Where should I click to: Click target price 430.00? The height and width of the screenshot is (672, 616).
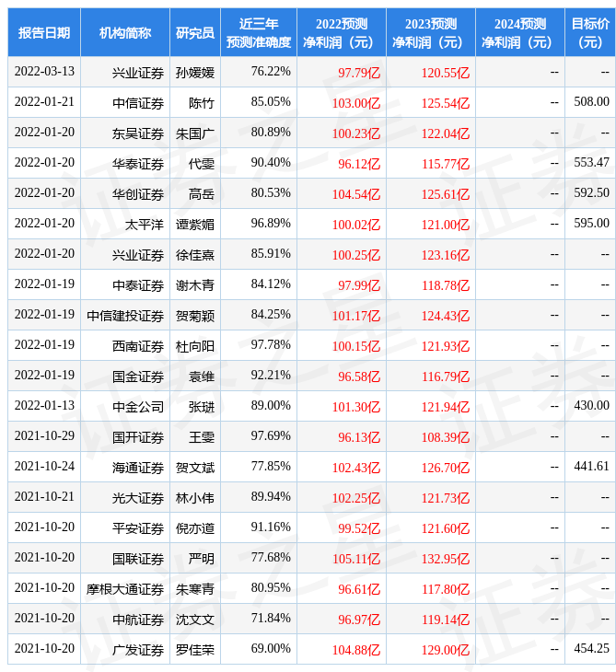pyautogui.click(x=591, y=405)
